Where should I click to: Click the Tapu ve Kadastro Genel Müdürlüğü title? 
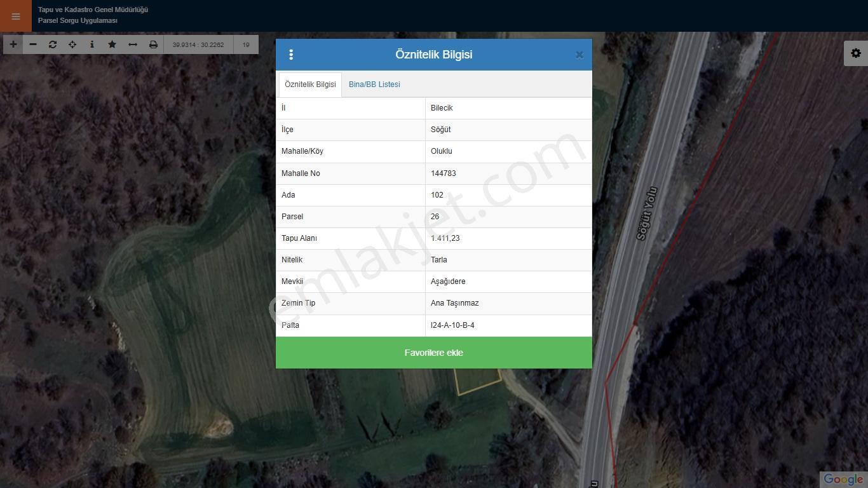tap(93, 10)
